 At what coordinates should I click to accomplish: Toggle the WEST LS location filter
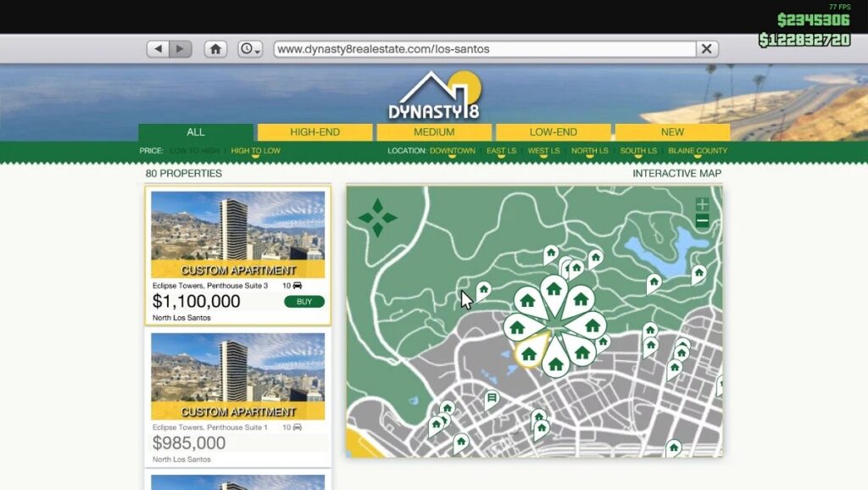(x=543, y=151)
